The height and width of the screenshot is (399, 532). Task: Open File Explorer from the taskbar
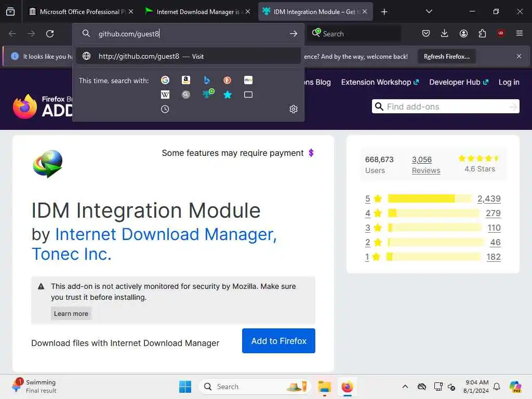coord(324,387)
